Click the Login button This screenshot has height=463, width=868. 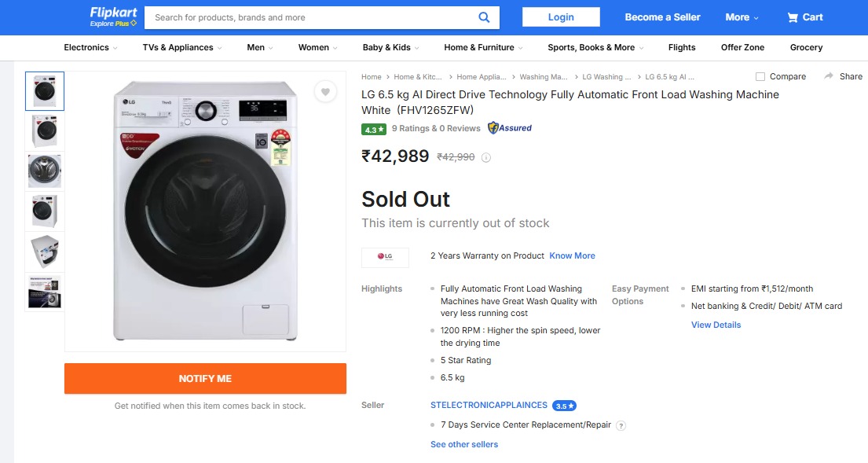[561, 17]
